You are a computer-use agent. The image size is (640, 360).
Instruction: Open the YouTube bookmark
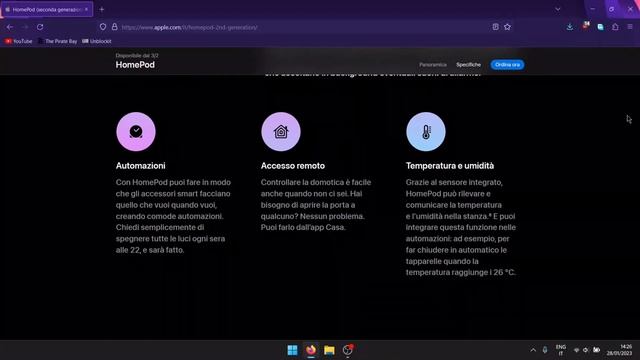point(19,41)
